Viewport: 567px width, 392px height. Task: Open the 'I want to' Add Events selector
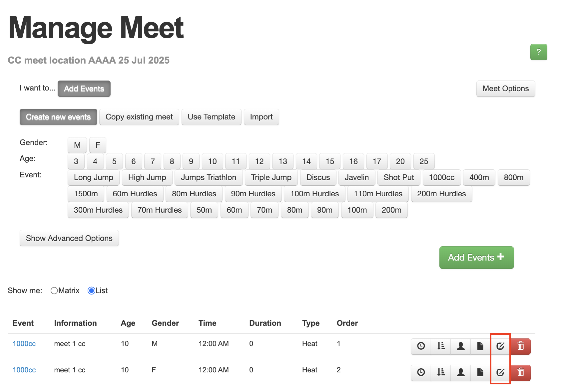pos(84,89)
